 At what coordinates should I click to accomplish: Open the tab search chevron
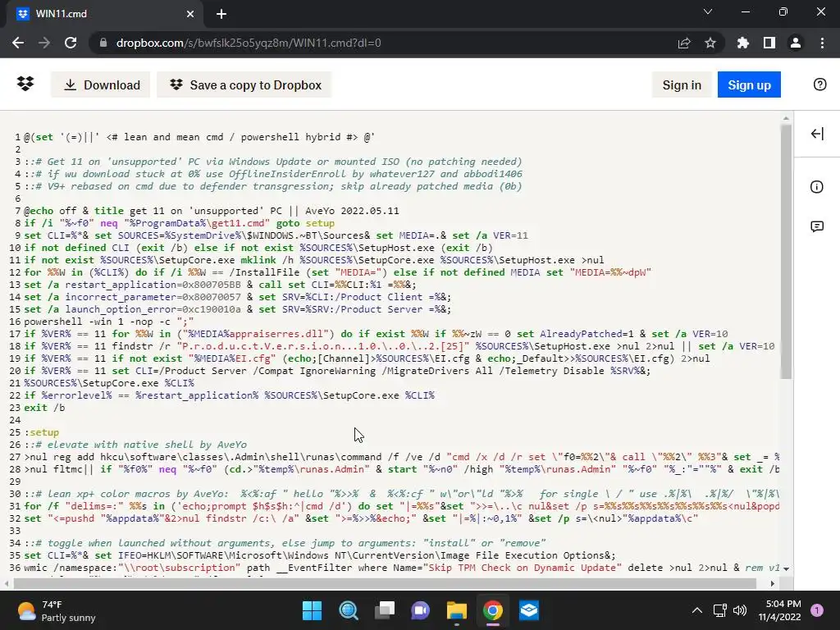coord(708,11)
